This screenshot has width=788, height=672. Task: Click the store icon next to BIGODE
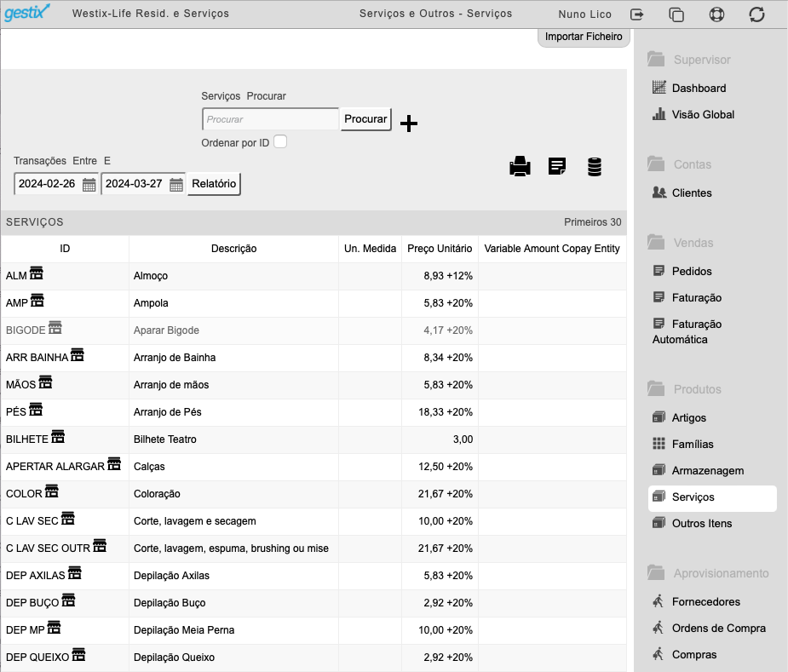point(55,328)
